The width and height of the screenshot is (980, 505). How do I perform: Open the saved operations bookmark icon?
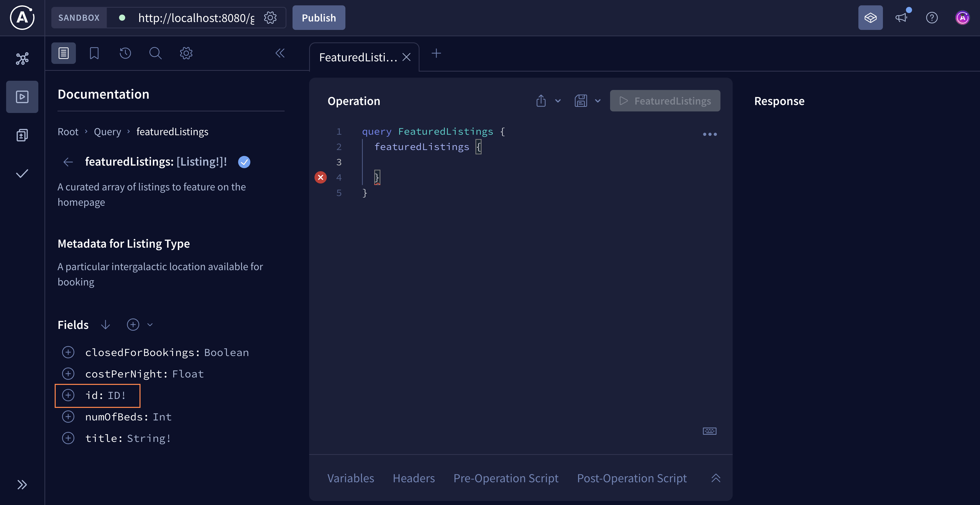click(x=94, y=53)
